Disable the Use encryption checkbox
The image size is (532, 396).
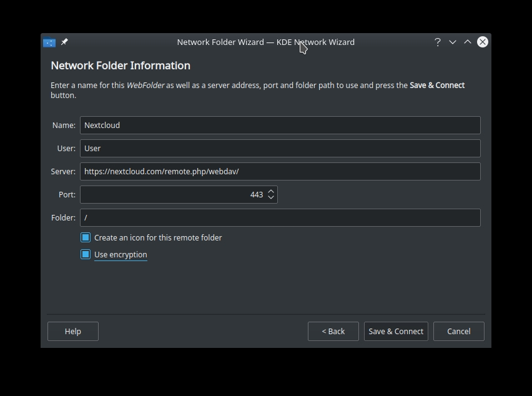(x=86, y=254)
